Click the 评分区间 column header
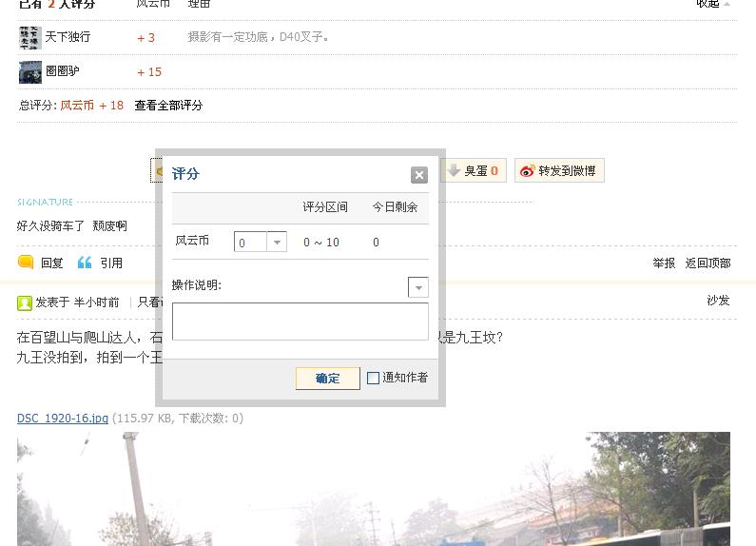The image size is (756, 546). pyautogui.click(x=325, y=207)
